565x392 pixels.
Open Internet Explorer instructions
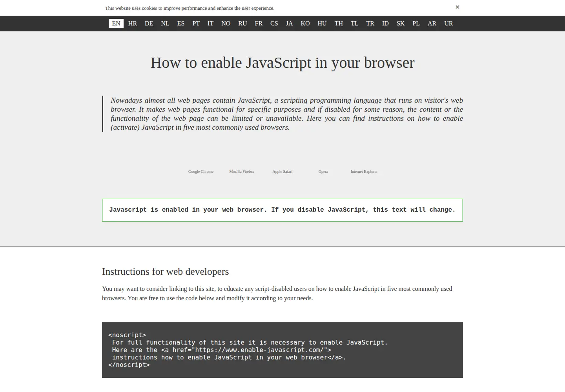point(364,172)
